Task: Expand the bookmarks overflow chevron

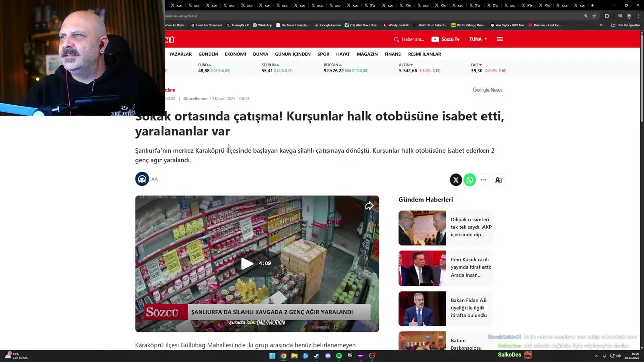Action: click(601, 25)
